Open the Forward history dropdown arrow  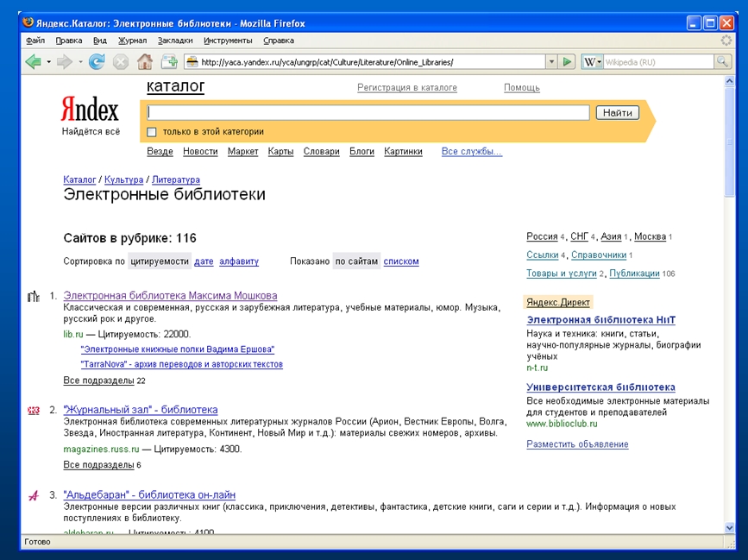[x=80, y=62]
